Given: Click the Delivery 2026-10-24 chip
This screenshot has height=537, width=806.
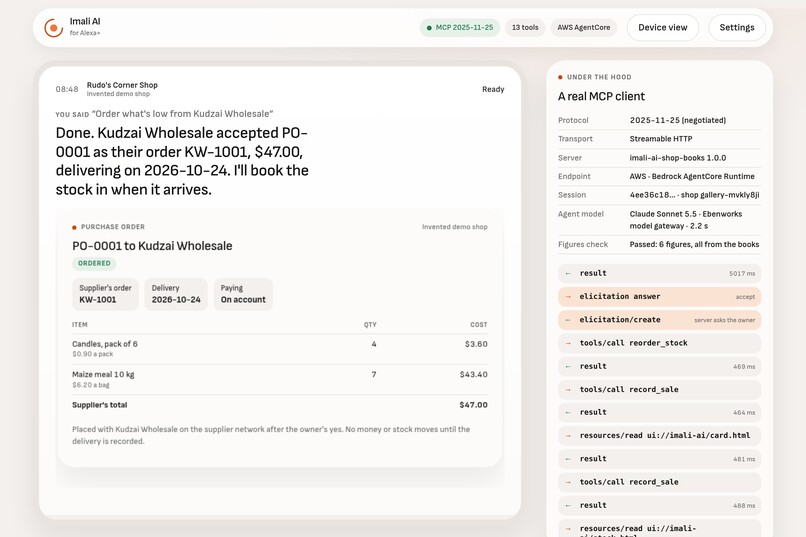Looking at the screenshot, I should 176,294.
